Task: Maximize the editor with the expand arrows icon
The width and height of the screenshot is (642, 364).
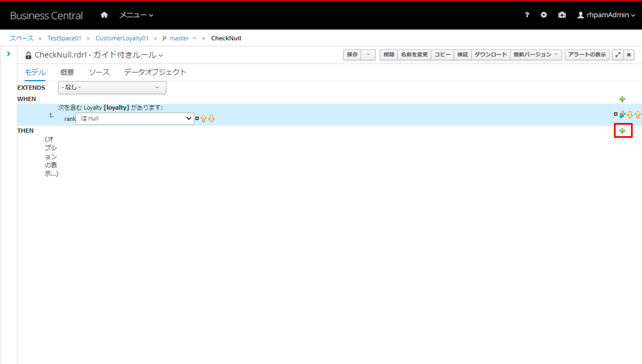Action: (x=618, y=54)
